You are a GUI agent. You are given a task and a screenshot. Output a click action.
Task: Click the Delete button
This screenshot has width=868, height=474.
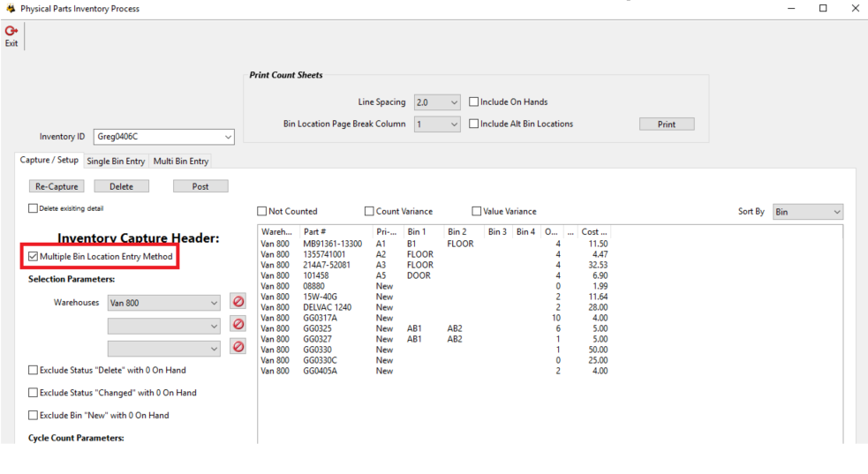pyautogui.click(x=121, y=186)
